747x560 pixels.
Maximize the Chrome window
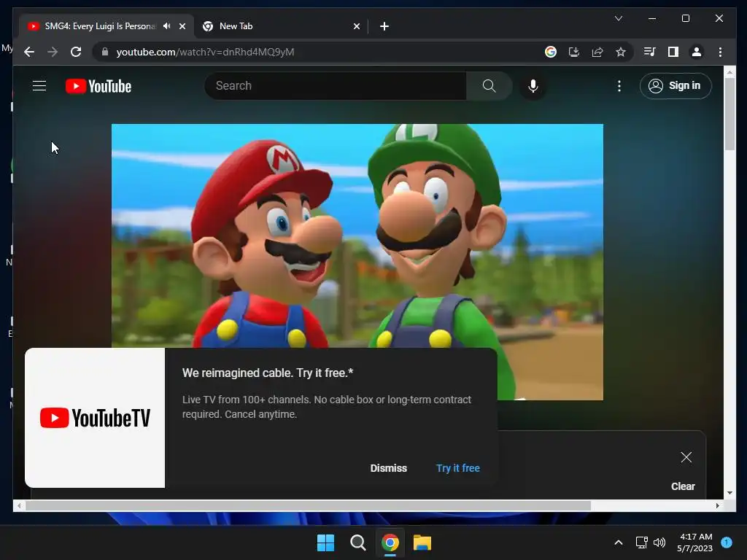pyautogui.click(x=686, y=18)
